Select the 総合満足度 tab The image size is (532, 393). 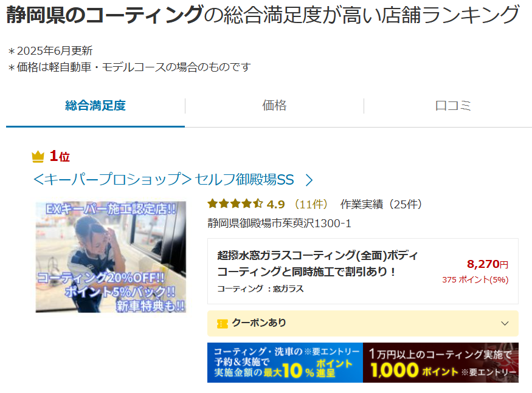click(95, 106)
